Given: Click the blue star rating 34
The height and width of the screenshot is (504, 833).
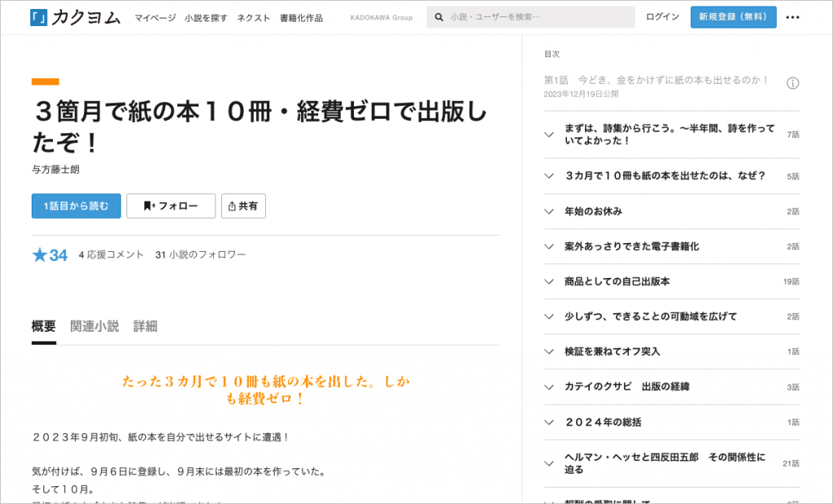Looking at the screenshot, I should coord(50,255).
